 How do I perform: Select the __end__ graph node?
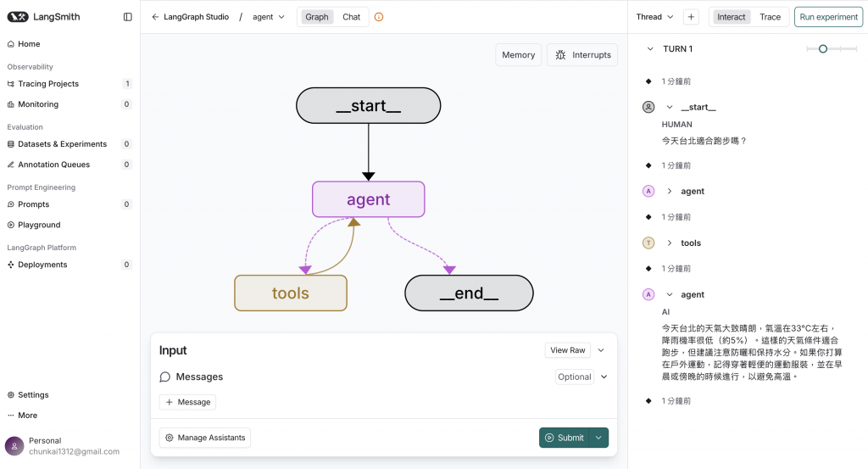click(x=469, y=293)
